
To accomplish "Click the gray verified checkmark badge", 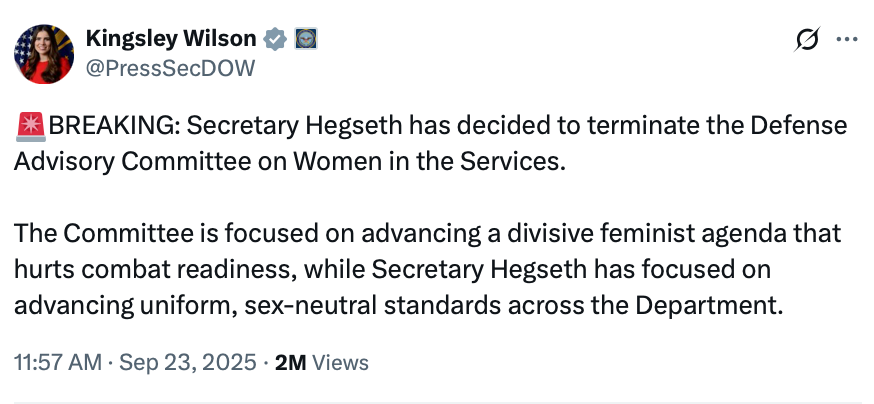I will click(274, 40).
